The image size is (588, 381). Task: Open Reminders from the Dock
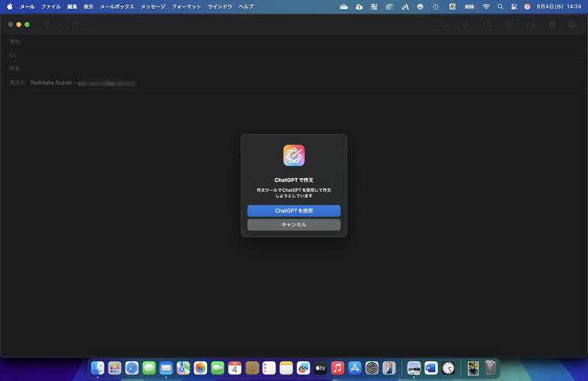(269, 368)
